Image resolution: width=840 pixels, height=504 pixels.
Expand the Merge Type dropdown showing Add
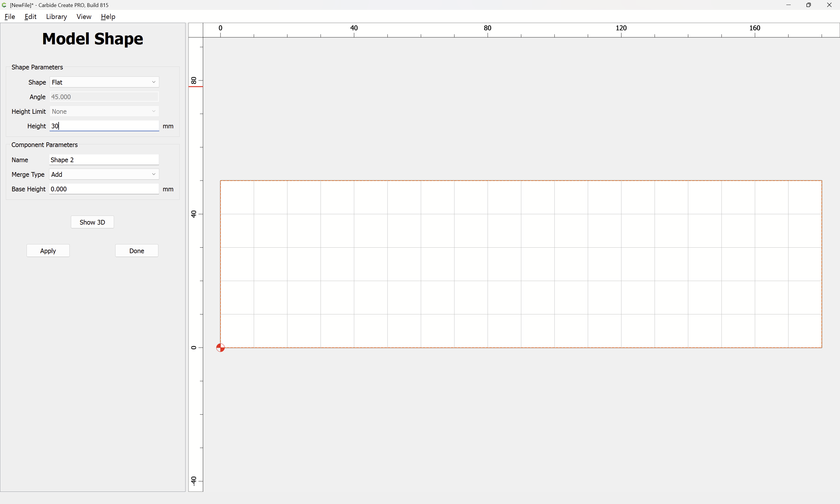[104, 174]
